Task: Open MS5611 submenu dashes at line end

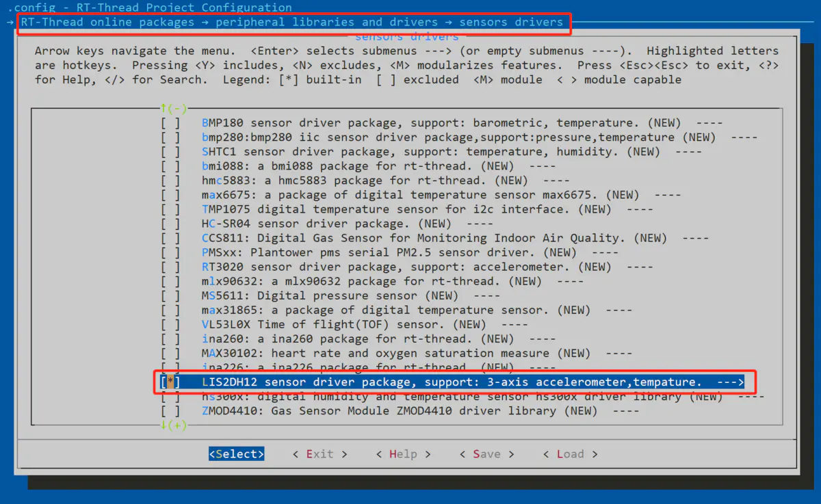Action: coord(486,295)
